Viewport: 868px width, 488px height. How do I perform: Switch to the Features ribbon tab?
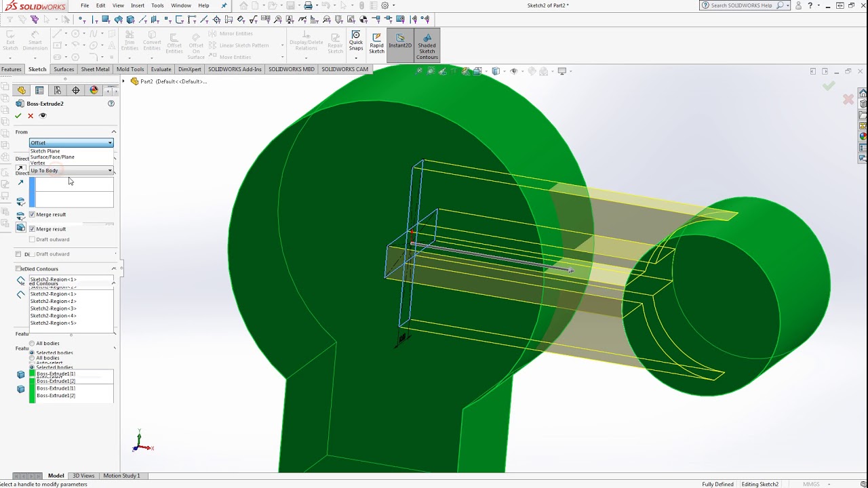click(12, 69)
